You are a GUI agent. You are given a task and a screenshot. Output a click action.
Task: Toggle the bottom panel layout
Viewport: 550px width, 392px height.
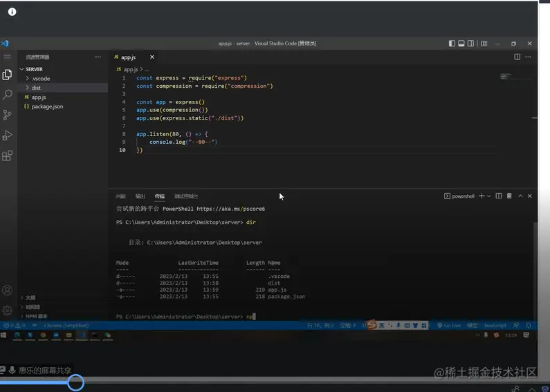click(x=461, y=44)
